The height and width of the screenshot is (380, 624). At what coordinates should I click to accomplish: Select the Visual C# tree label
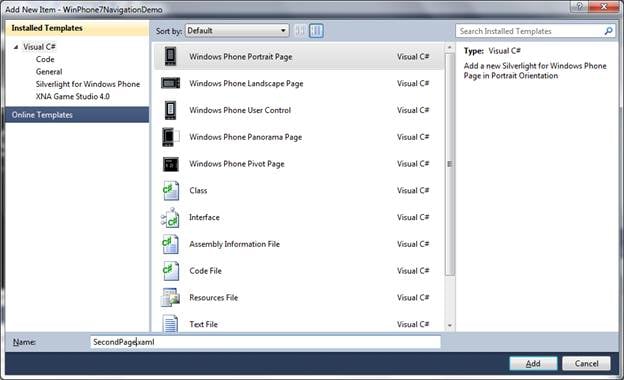click(x=39, y=47)
